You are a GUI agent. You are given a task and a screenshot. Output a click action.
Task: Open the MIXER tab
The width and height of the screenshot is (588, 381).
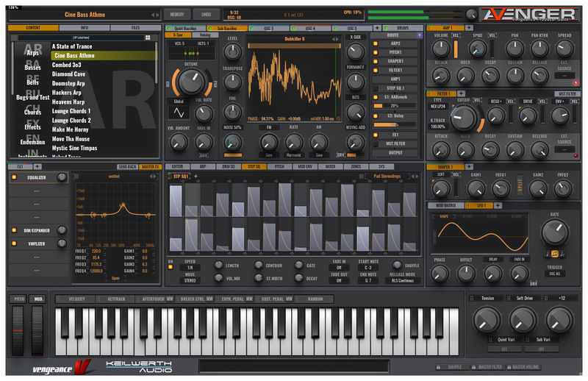tap(330, 167)
